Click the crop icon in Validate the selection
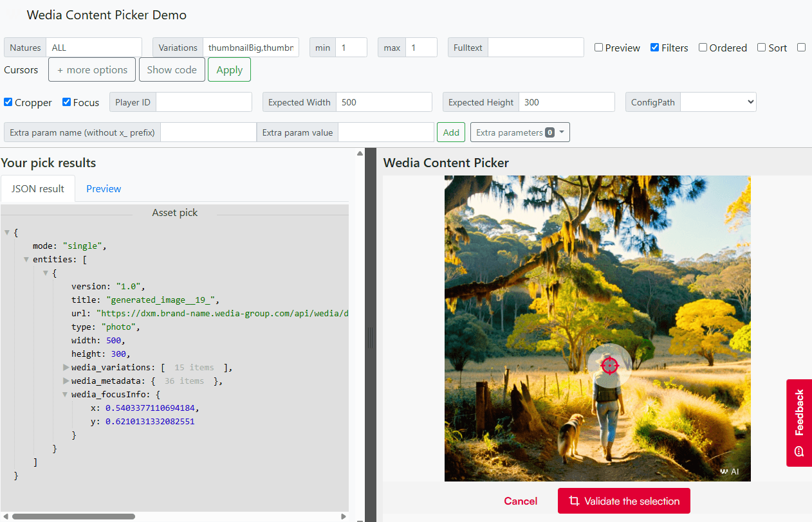Image resolution: width=812 pixels, height=522 pixels. (x=574, y=501)
